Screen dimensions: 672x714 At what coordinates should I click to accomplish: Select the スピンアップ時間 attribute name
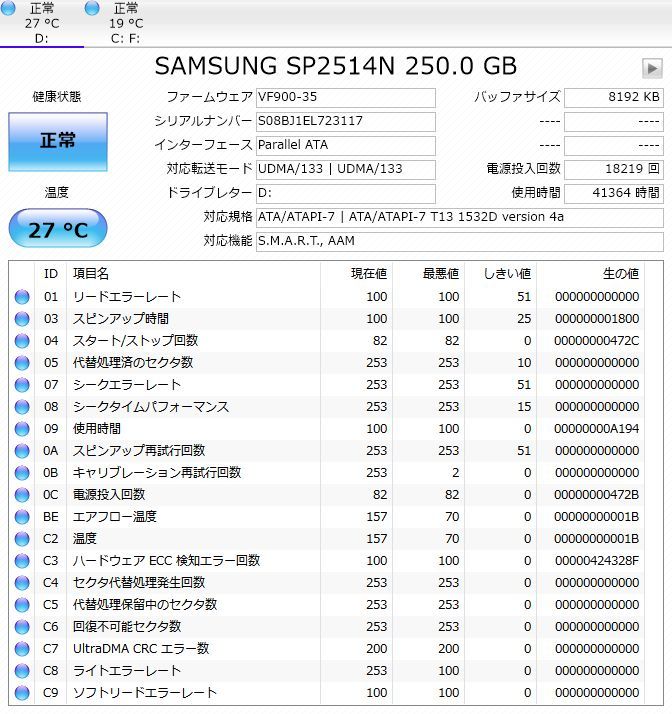tap(121, 319)
